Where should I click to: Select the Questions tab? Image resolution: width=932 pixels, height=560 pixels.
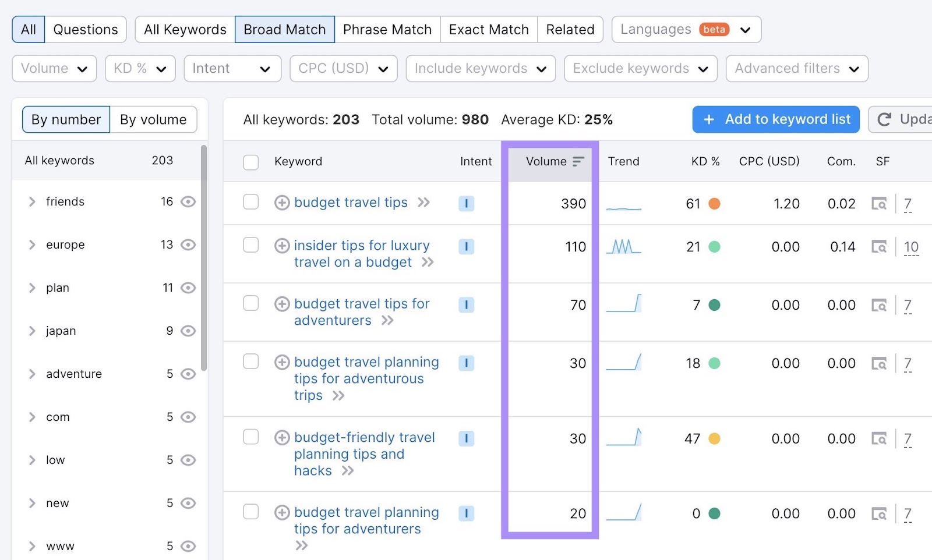point(86,30)
